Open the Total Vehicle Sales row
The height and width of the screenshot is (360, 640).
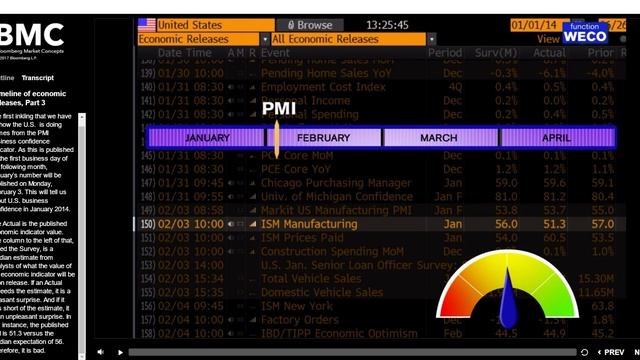pyautogui.click(x=380, y=279)
